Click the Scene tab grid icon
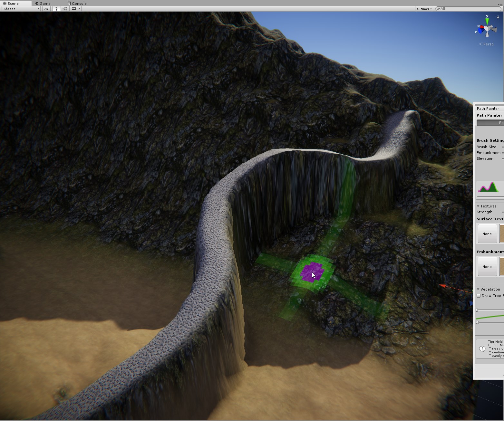The image size is (504, 421). coord(5,3)
